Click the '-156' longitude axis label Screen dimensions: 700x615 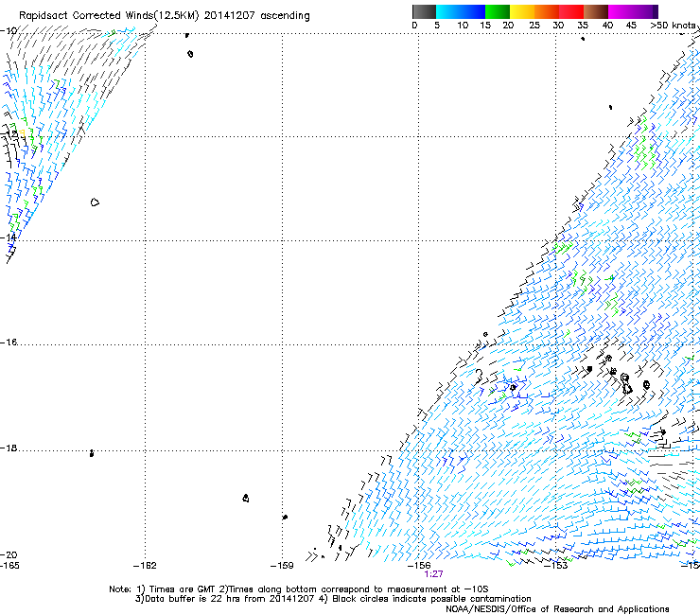(x=419, y=566)
